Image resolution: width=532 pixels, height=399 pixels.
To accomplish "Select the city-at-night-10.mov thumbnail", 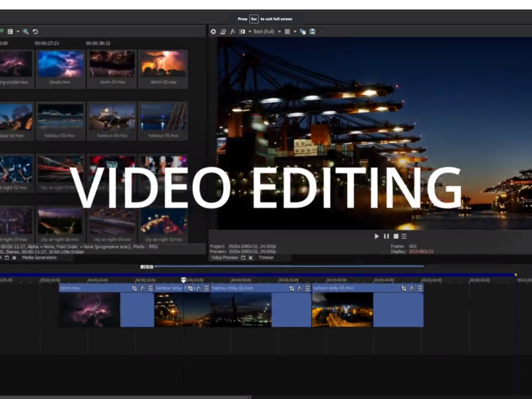I will coord(163,224).
